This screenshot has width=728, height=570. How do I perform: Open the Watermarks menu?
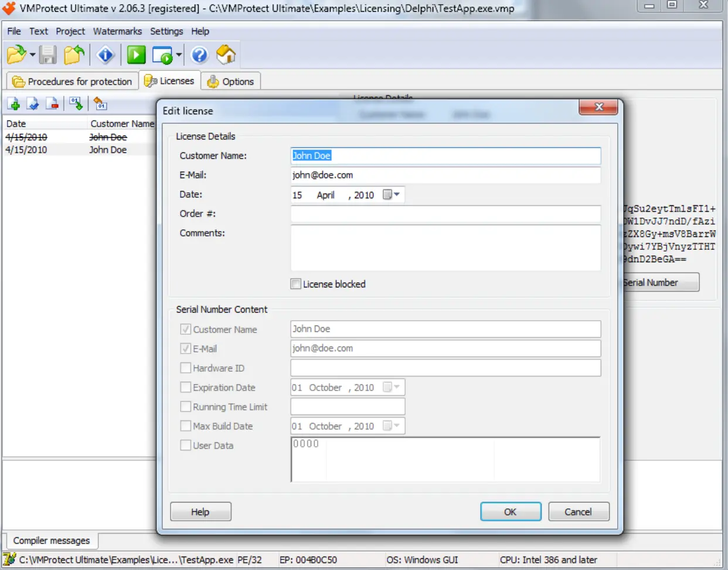pyautogui.click(x=117, y=31)
